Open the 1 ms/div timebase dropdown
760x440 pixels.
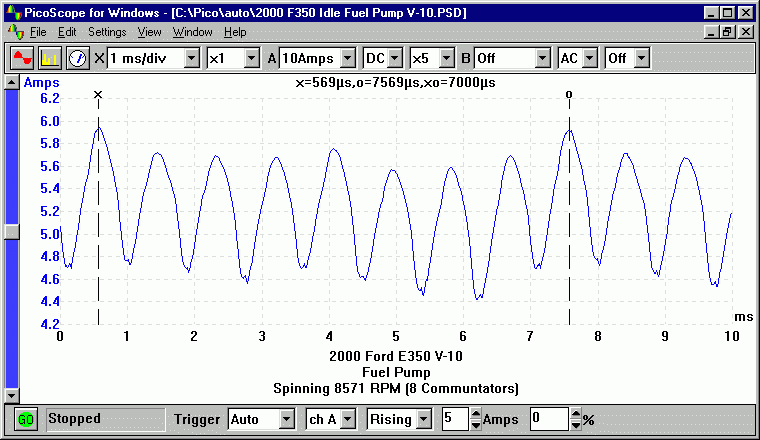click(x=191, y=58)
